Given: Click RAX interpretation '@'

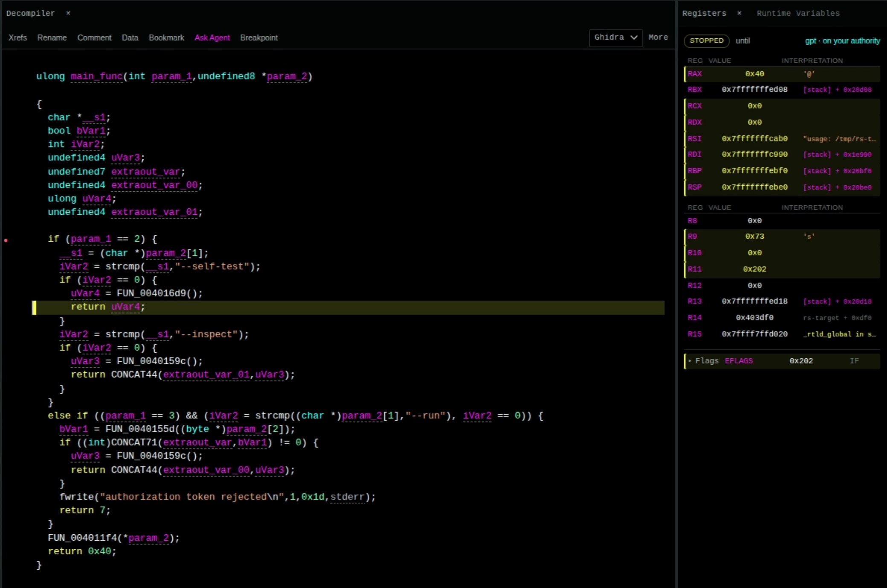Looking at the screenshot, I should click(x=809, y=74).
